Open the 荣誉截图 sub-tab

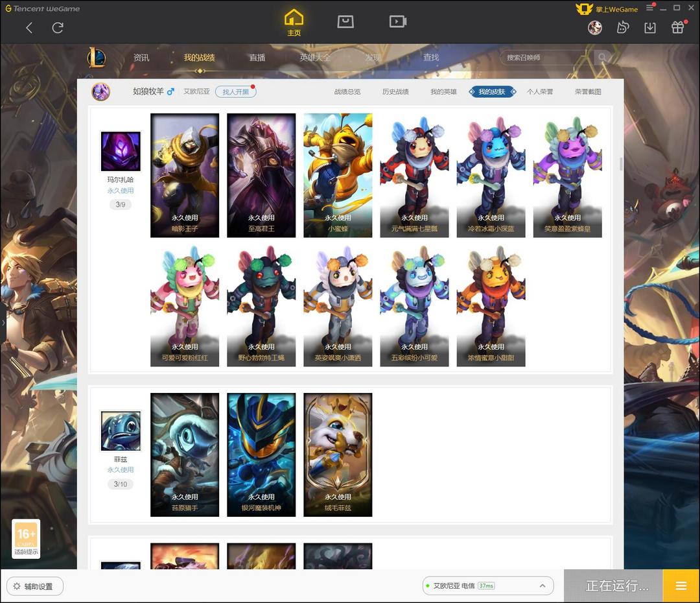(588, 91)
